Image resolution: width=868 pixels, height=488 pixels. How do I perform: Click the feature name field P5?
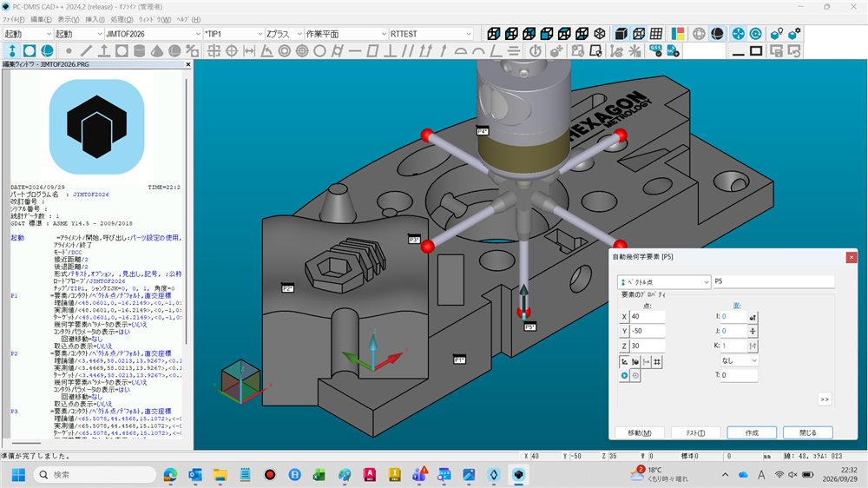[x=773, y=281]
